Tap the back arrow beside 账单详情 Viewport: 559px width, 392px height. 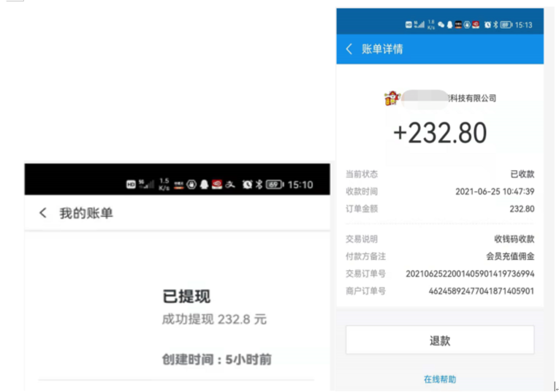[349, 49]
